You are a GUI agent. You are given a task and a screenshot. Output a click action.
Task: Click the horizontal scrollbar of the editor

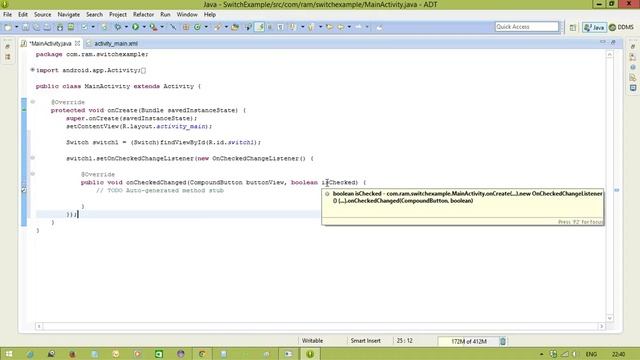pyautogui.click(x=320, y=326)
